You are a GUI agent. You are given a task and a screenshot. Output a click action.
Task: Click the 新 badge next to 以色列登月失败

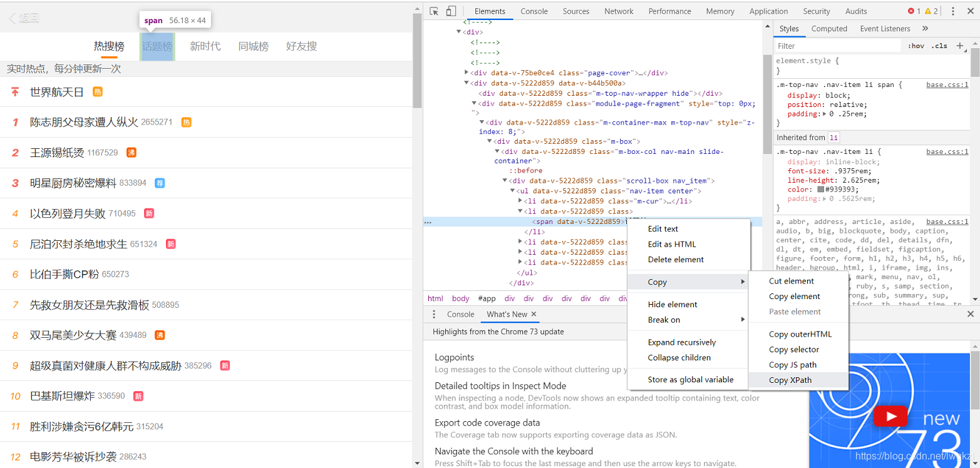(x=149, y=213)
